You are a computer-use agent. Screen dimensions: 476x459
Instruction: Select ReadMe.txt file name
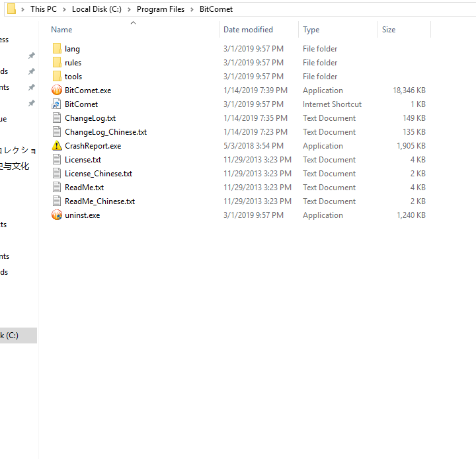point(84,188)
